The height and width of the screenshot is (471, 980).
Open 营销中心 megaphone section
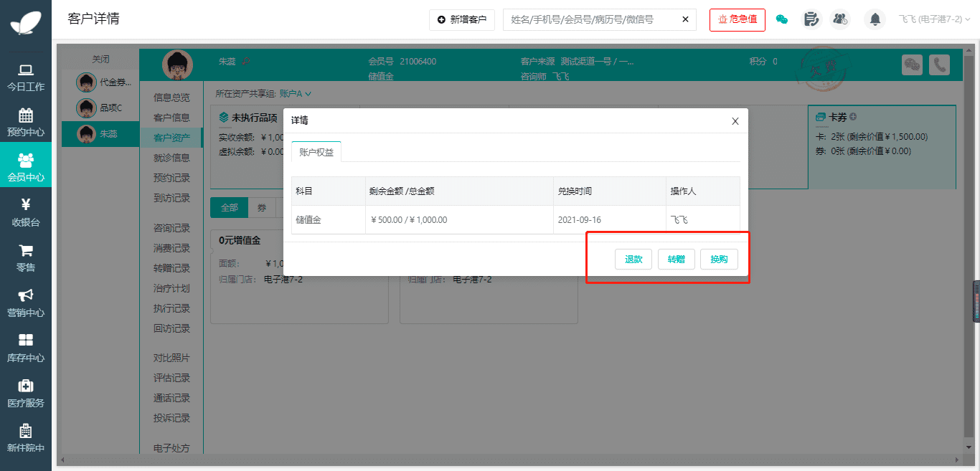click(x=26, y=303)
